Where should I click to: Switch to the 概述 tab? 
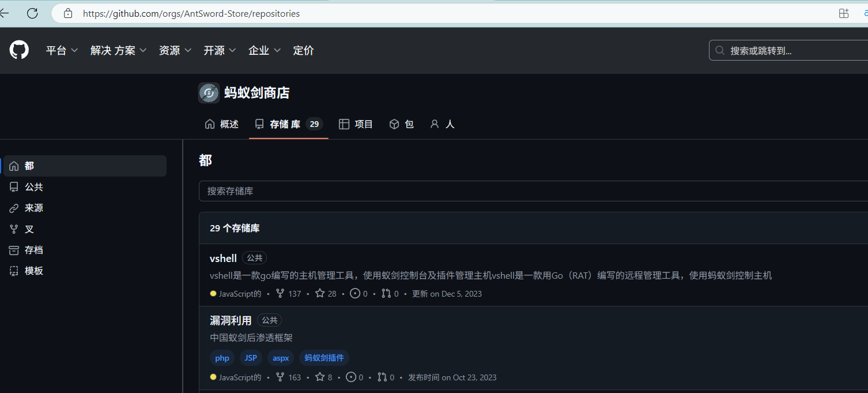pos(222,124)
